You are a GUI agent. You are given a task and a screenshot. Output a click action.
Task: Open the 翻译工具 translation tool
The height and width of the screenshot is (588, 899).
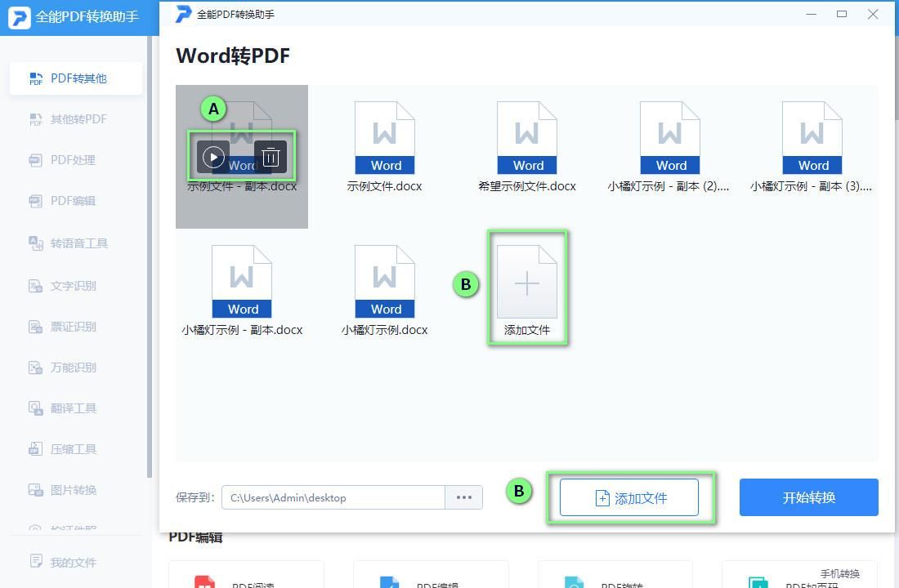75,408
